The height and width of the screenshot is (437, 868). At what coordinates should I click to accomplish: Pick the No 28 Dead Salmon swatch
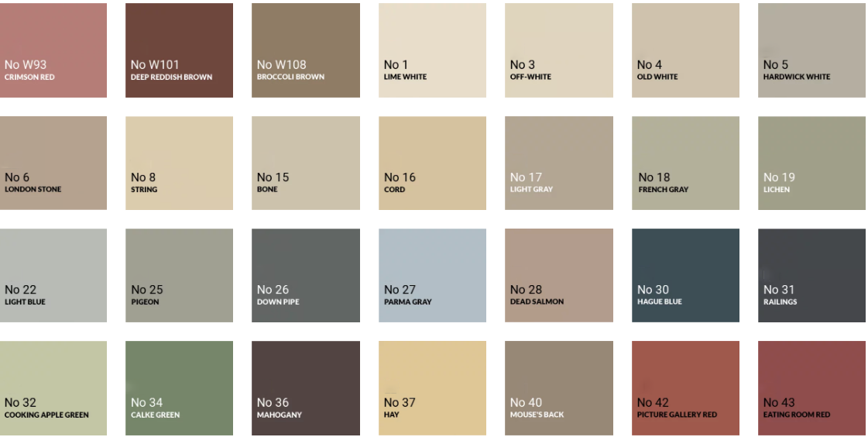[559, 275]
